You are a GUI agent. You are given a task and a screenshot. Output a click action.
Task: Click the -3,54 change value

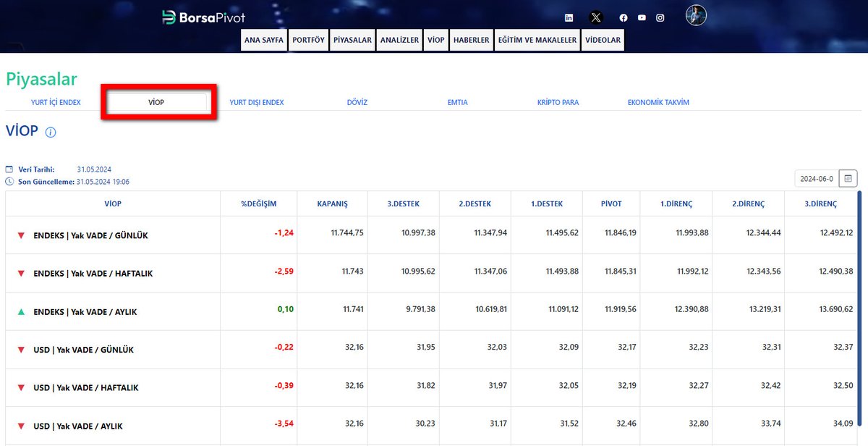[x=283, y=424]
